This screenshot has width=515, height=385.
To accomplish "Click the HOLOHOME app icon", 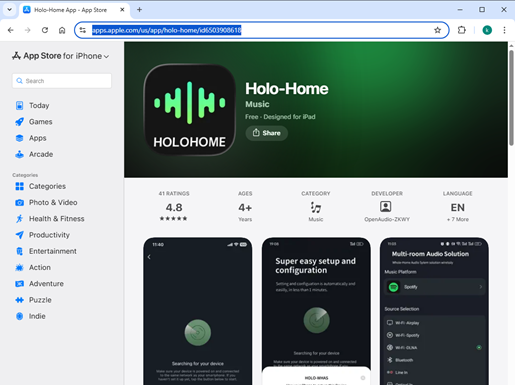I will click(x=190, y=110).
